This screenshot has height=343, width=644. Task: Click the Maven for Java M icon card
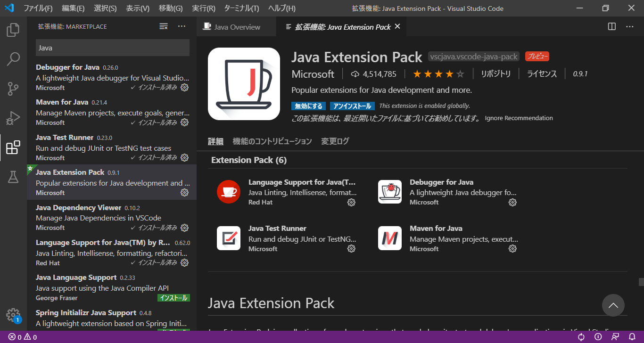pos(390,238)
